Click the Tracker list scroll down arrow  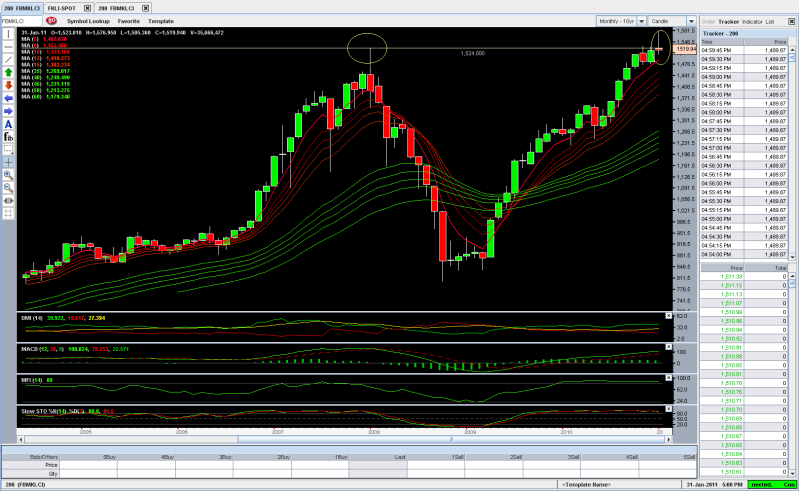[x=792, y=257]
